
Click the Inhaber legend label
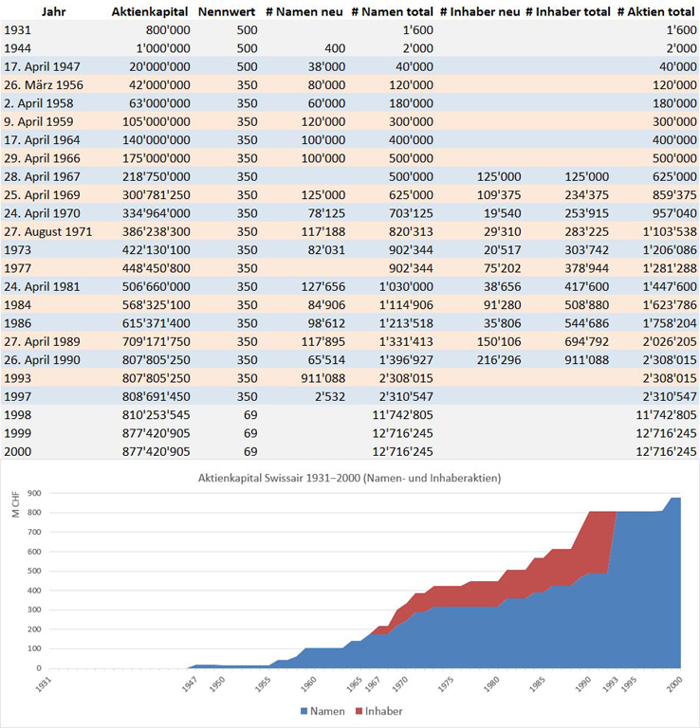coord(383,711)
